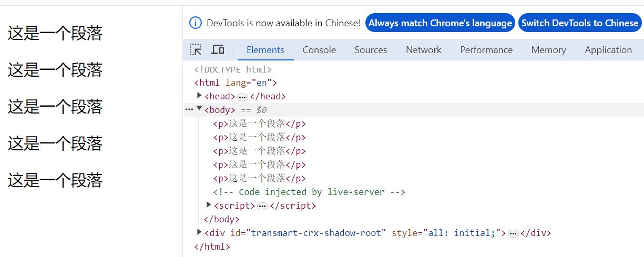Image resolution: width=644 pixels, height=257 pixels.
Task: Activate the inspect element picker icon
Action: [196, 50]
